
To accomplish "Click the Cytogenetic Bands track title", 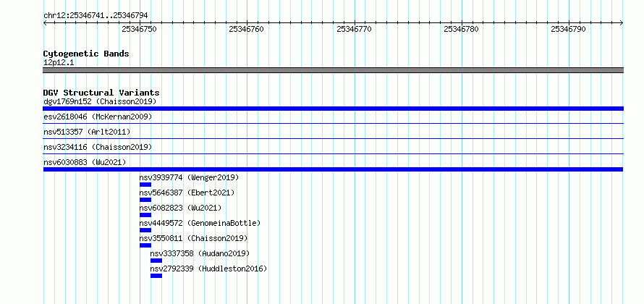I will (86, 54).
